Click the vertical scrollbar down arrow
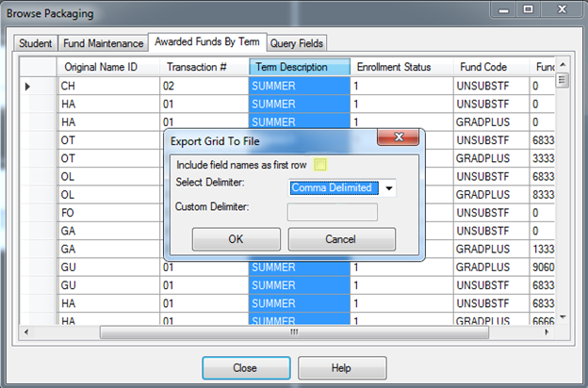The width and height of the screenshot is (588, 388). (x=563, y=317)
